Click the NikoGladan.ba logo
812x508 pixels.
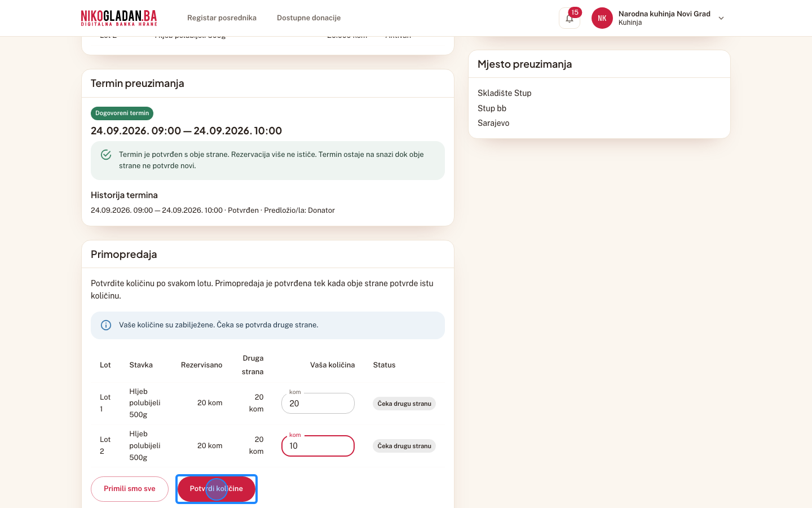pos(119,18)
